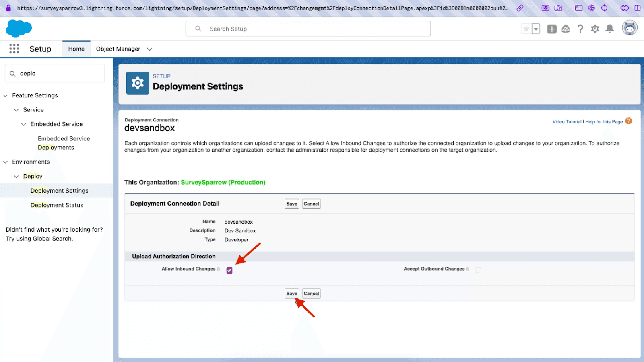Open the Global Actions plus icon
This screenshot has height=362, width=644.
coord(552,29)
